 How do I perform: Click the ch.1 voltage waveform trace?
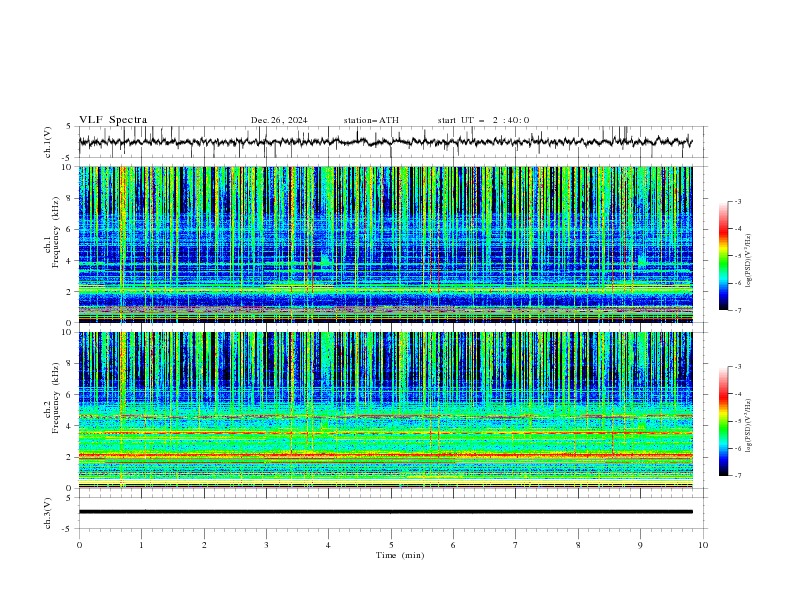pos(385,142)
